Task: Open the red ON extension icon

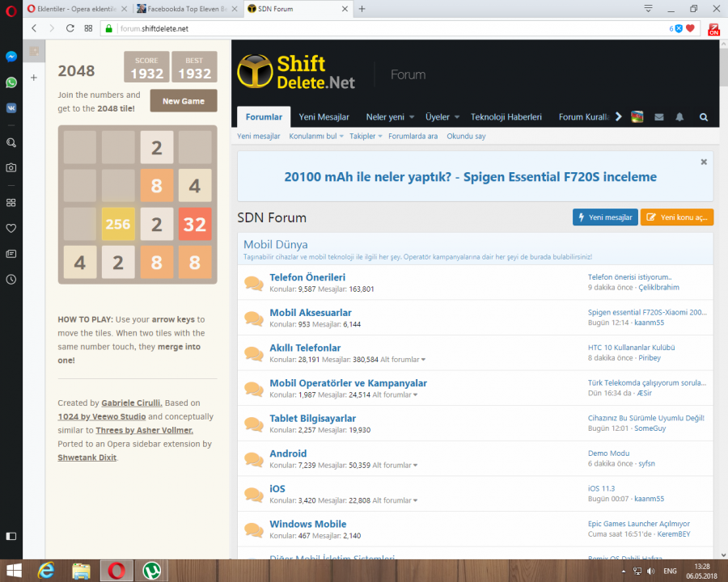Action: (713, 29)
